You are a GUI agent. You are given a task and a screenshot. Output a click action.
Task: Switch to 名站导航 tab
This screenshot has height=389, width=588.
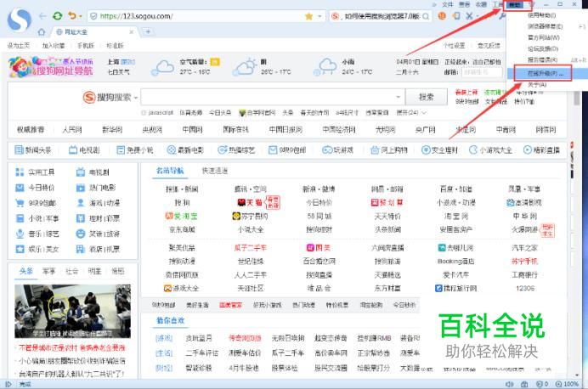(170, 171)
